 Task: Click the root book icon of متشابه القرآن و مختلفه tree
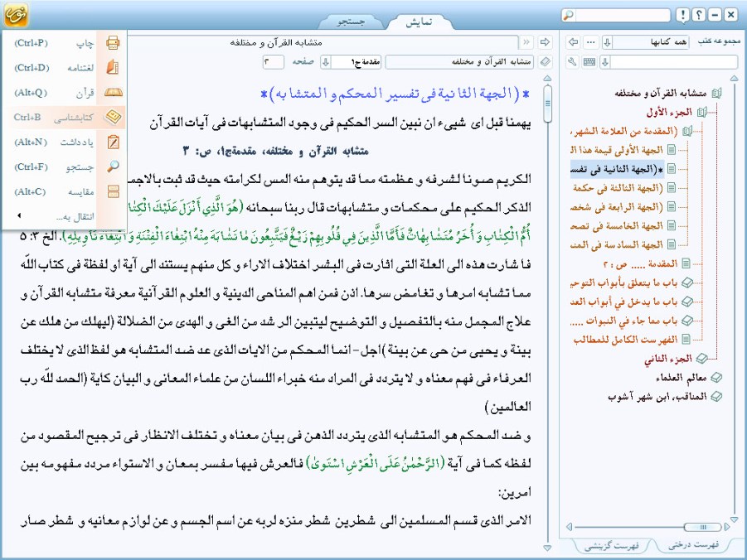[716, 94]
